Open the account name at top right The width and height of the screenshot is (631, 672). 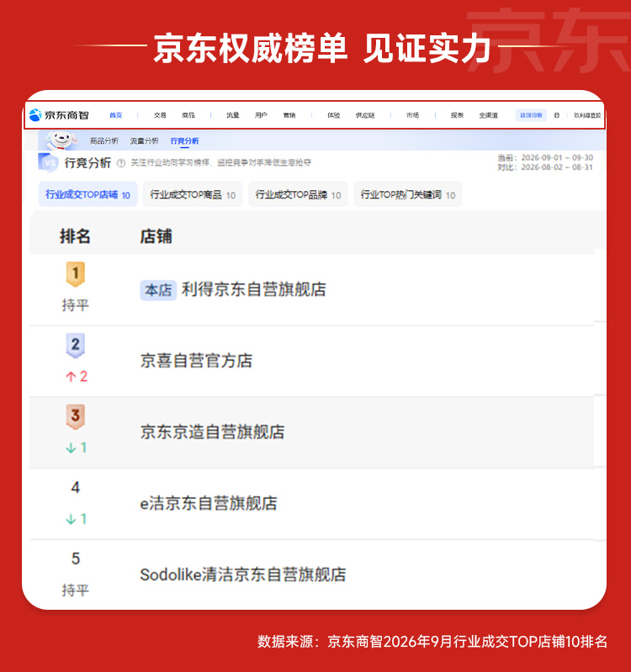(587, 115)
